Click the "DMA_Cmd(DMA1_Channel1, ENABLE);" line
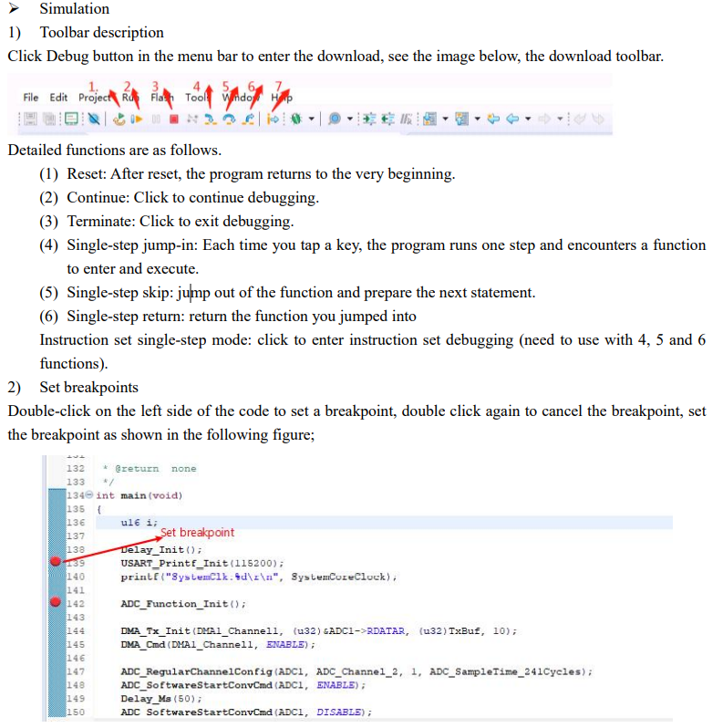The height and width of the screenshot is (728, 723). point(218,645)
